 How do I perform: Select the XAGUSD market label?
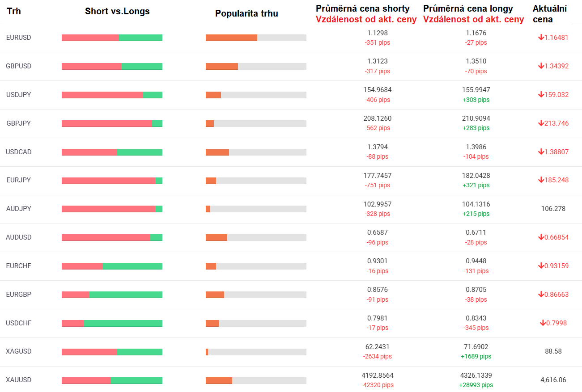coord(19,351)
